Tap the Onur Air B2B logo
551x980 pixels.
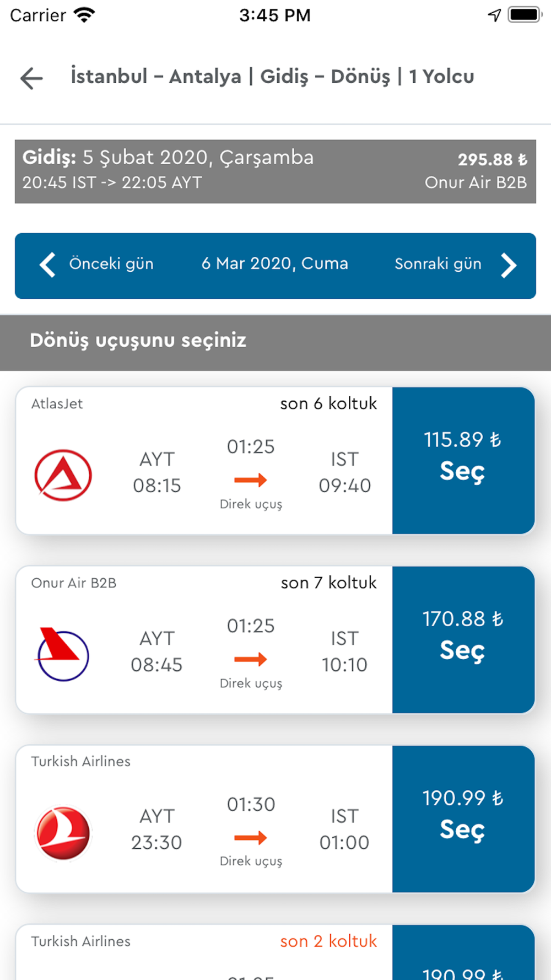pos(63,654)
